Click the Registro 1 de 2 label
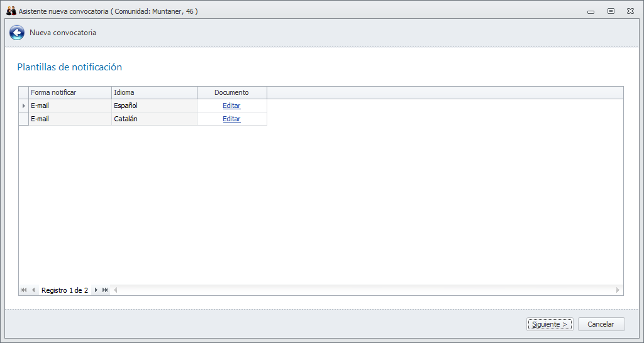This screenshot has width=644, height=343. pos(65,290)
